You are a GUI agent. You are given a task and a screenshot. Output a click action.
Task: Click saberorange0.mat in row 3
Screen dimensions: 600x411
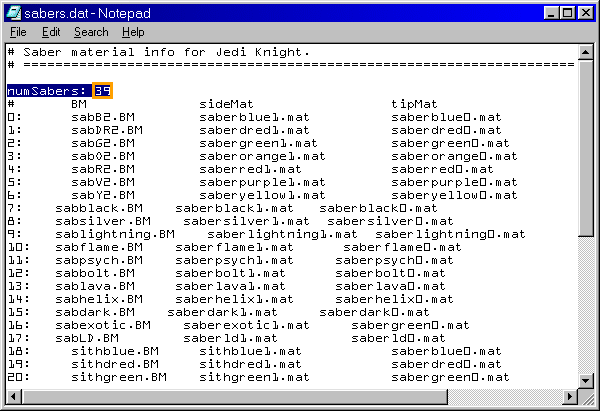pos(454,156)
